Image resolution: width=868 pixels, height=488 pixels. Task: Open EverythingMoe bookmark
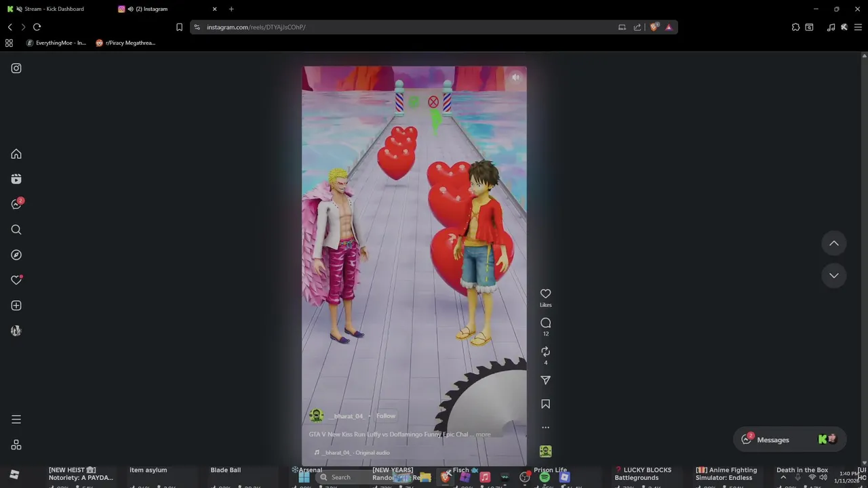pos(56,43)
